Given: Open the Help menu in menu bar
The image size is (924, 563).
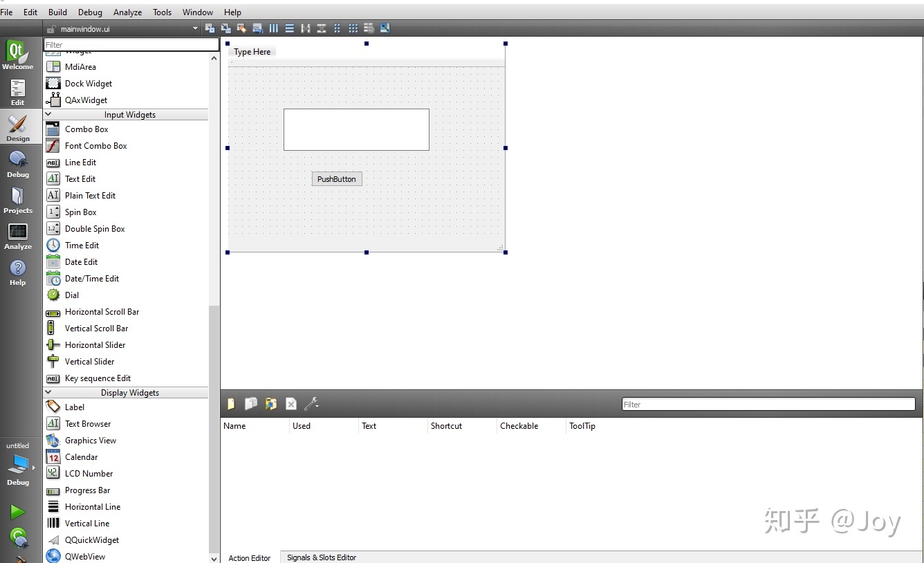Looking at the screenshot, I should coord(233,12).
